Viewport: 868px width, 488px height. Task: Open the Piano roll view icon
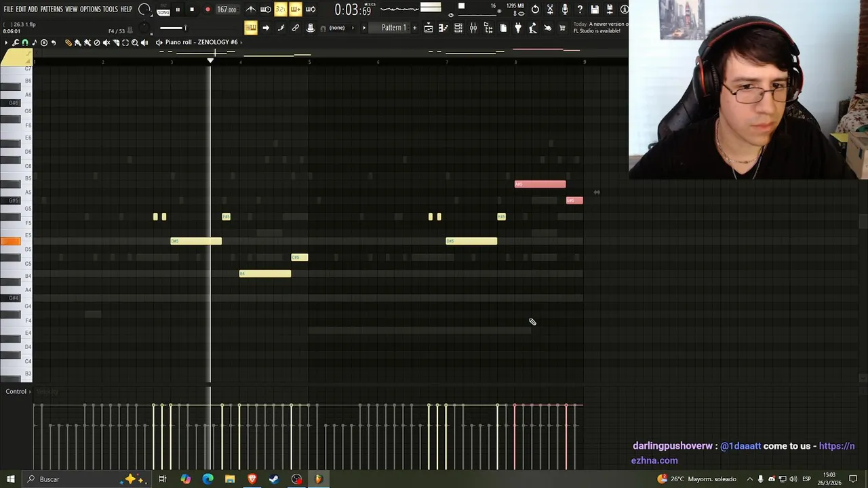443,28
